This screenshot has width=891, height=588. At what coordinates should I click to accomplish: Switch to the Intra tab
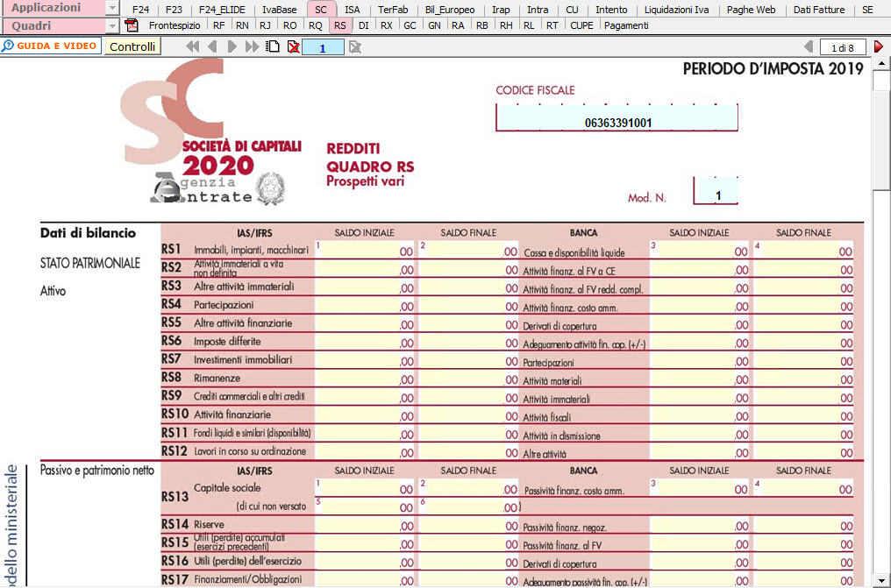(538, 10)
